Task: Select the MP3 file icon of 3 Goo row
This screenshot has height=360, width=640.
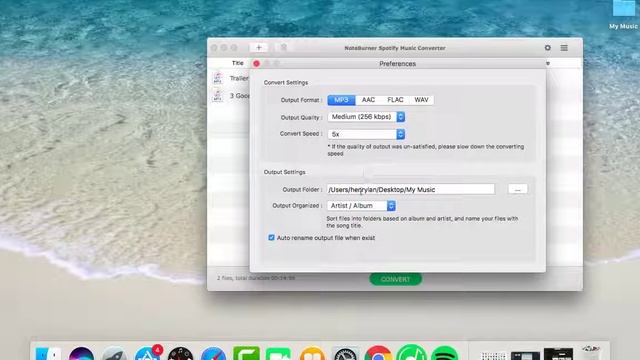Action: pos(218,96)
